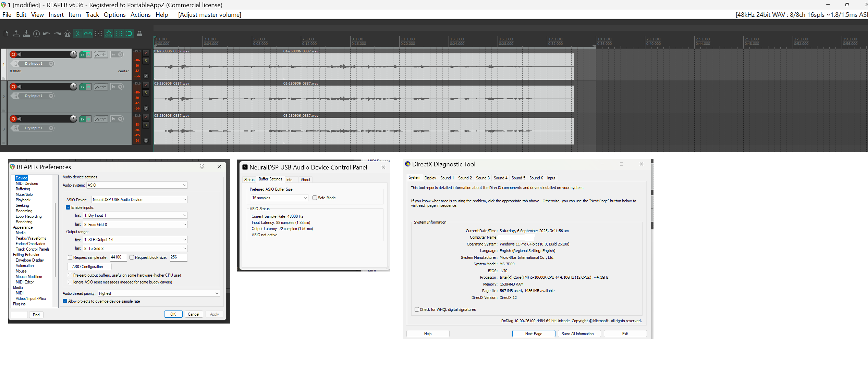Click Next Page in DirectX tool

click(534, 334)
